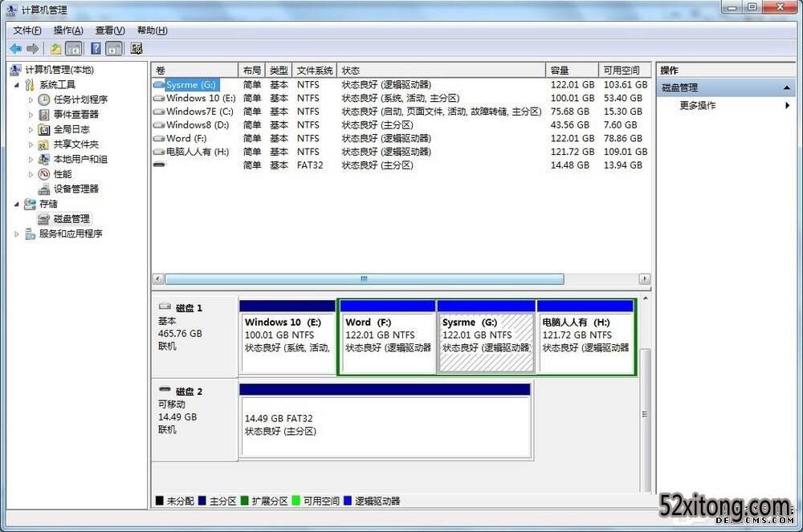803x532 pixels.
Task: Click the 共享文件夹 icon
Action: [44, 144]
